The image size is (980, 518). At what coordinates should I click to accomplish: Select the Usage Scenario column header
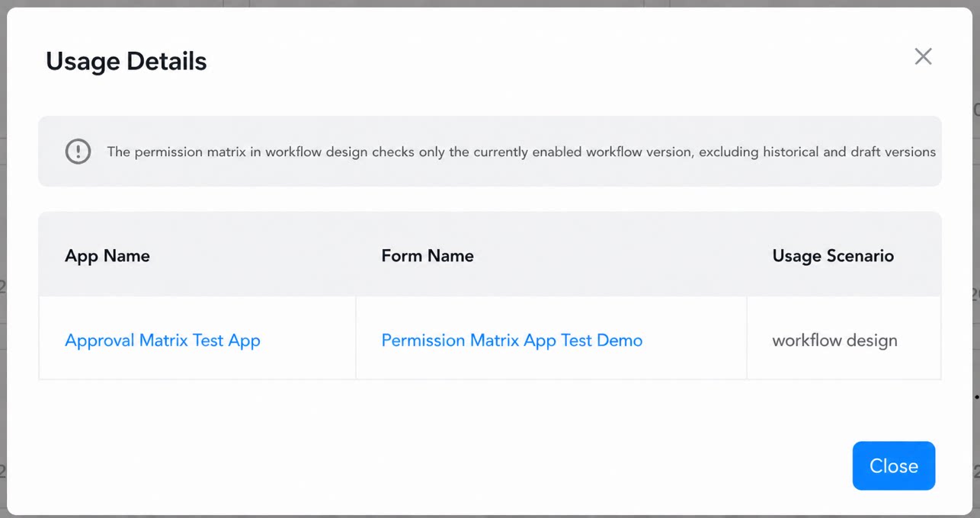click(833, 256)
